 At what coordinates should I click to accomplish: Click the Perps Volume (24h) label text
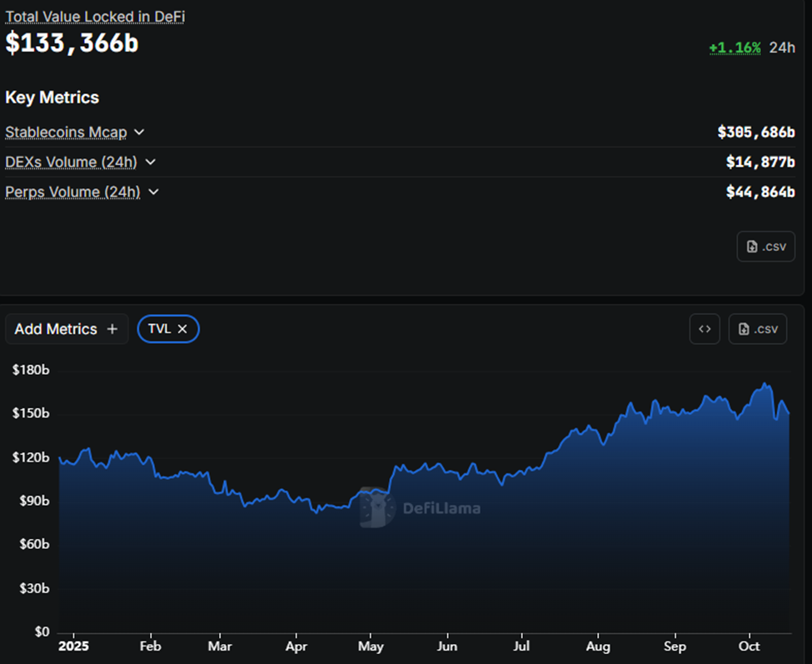coord(72,192)
